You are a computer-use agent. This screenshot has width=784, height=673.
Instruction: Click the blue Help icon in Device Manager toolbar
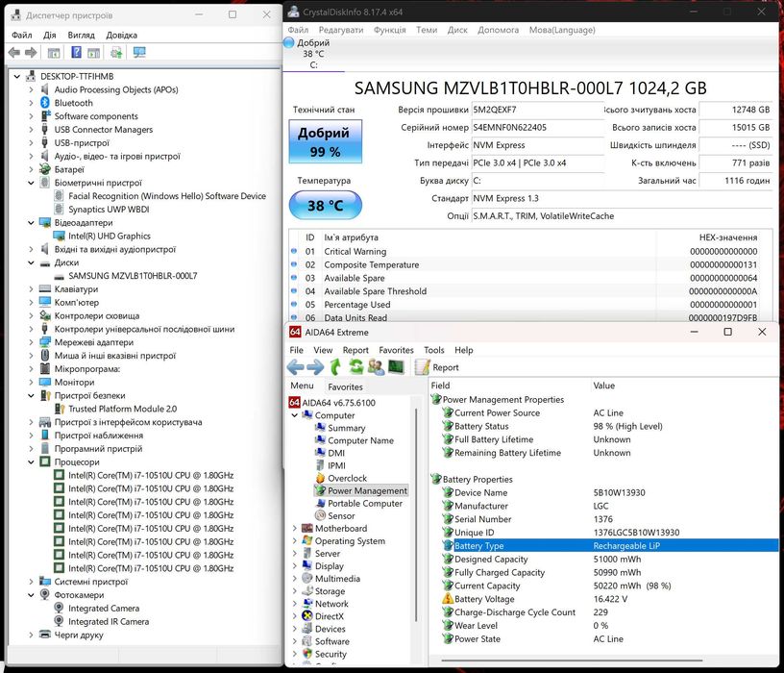(x=76, y=53)
